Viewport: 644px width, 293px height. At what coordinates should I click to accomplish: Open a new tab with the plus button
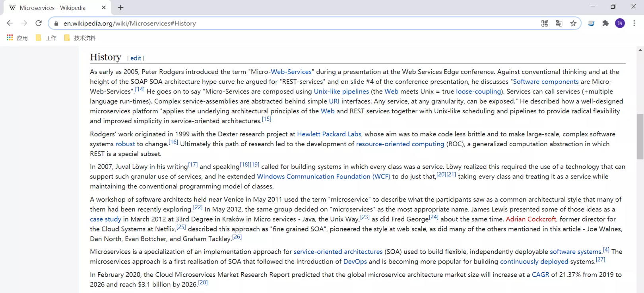tap(121, 8)
